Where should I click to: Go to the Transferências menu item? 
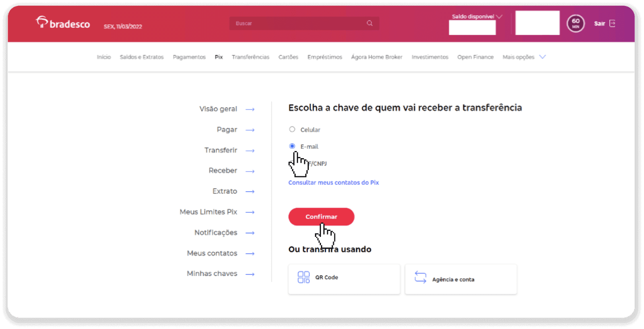point(250,57)
